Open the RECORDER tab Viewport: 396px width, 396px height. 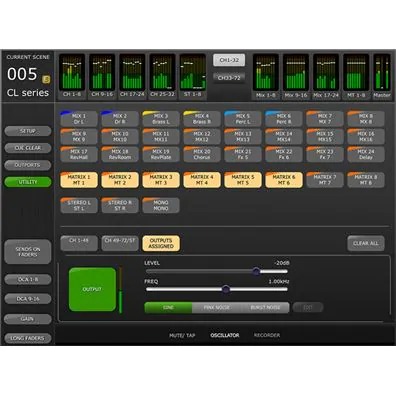267,335
